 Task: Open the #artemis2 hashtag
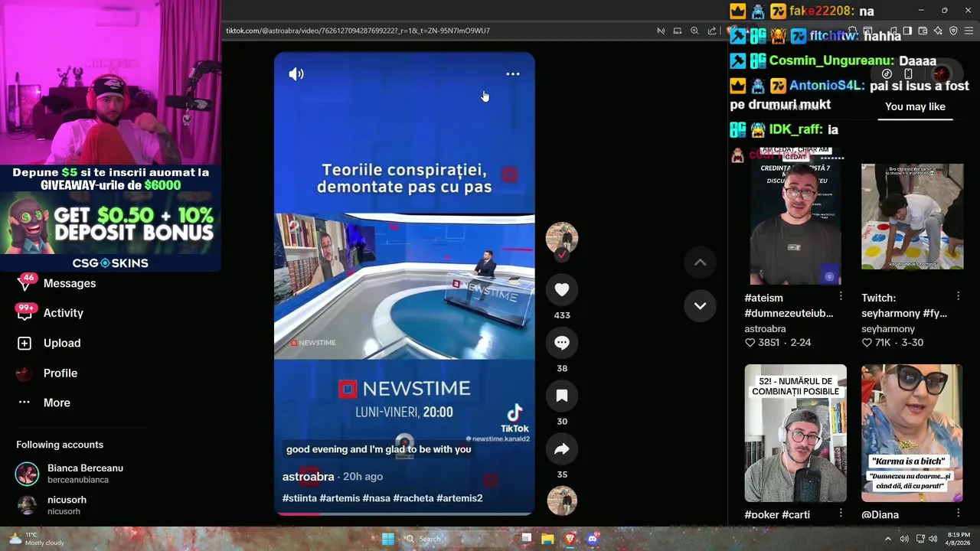pyautogui.click(x=459, y=498)
